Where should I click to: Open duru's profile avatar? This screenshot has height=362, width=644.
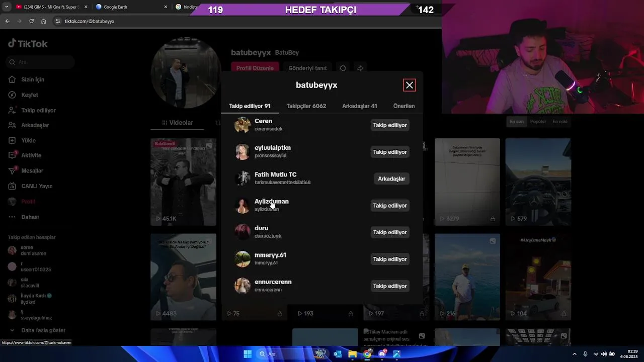click(243, 232)
